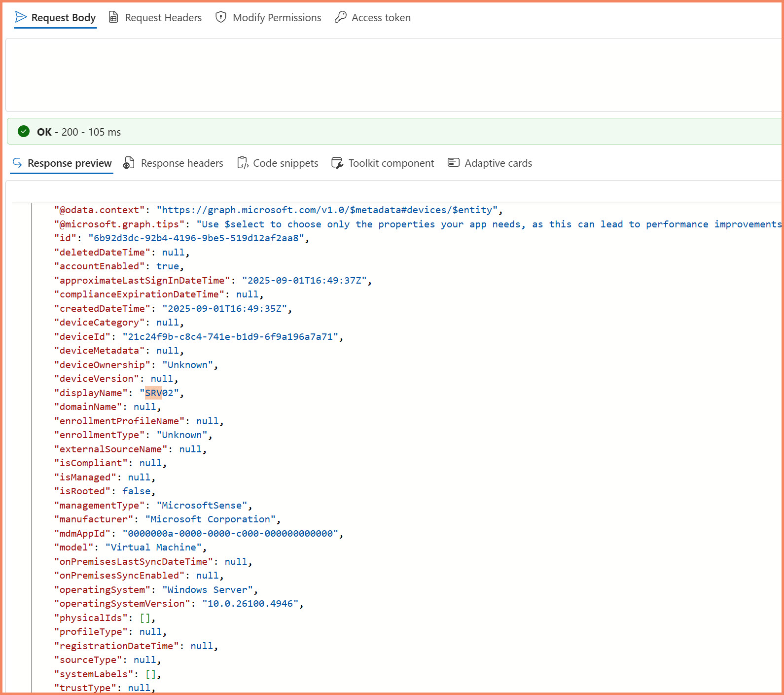
Task: Click the green OK success checkmark icon
Action: pyautogui.click(x=24, y=131)
